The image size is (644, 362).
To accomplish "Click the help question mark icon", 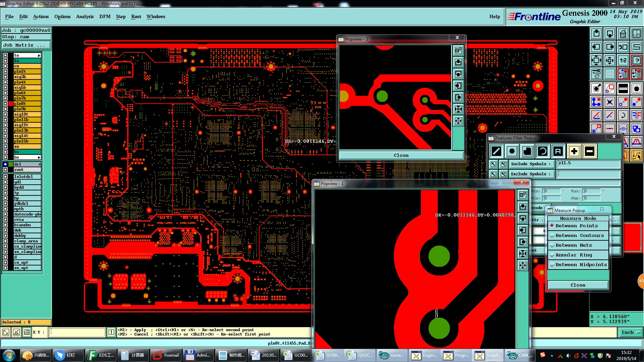I will coord(636,61).
